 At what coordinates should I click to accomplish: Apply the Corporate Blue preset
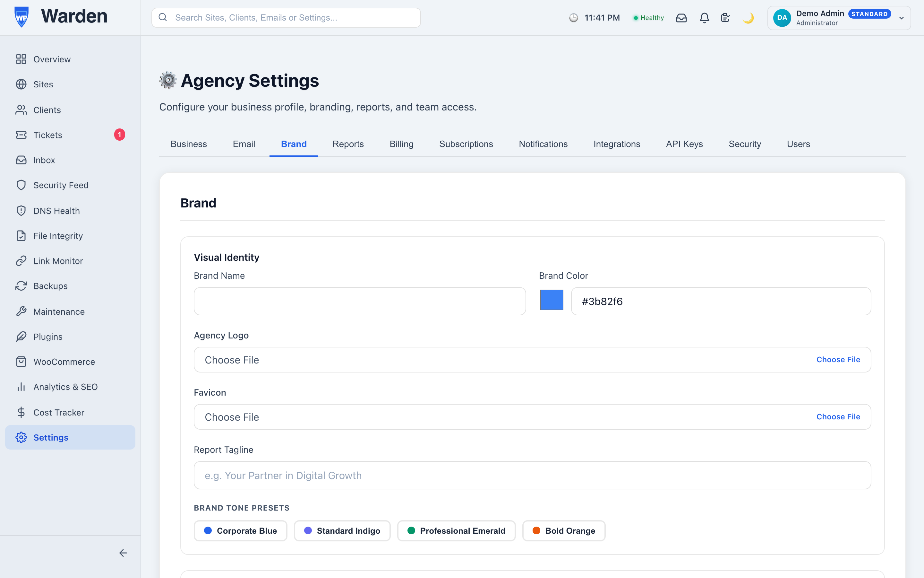pyautogui.click(x=240, y=530)
